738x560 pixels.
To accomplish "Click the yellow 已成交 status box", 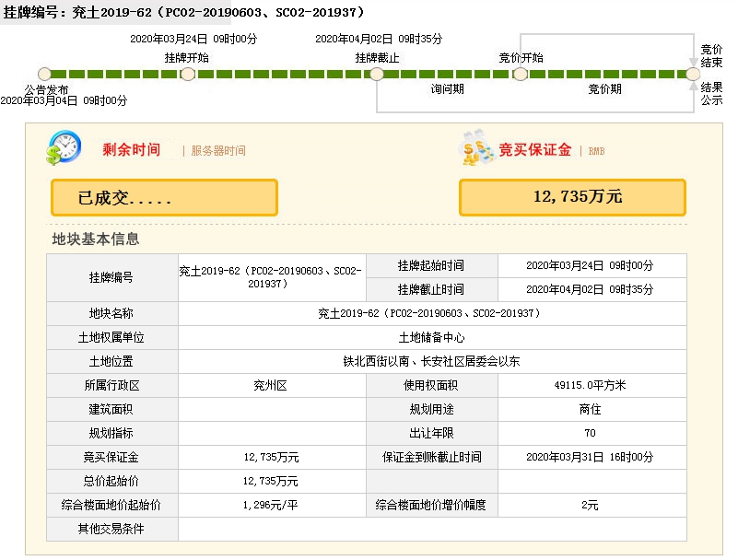I will 164,198.
